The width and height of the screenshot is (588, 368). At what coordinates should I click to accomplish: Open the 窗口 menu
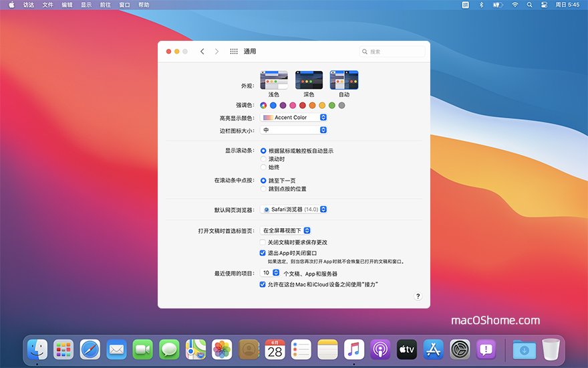click(124, 5)
